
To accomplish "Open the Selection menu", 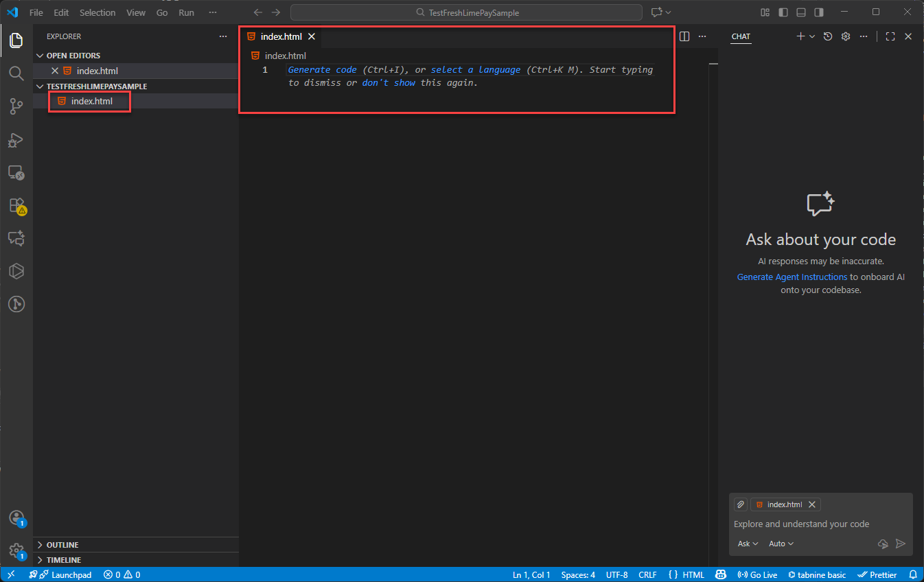I will pyautogui.click(x=97, y=12).
